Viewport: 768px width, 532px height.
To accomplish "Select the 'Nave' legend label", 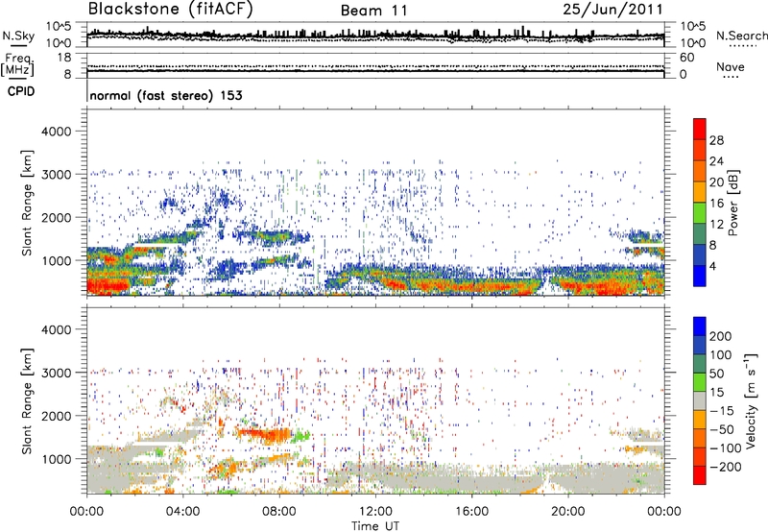I will coord(731,66).
